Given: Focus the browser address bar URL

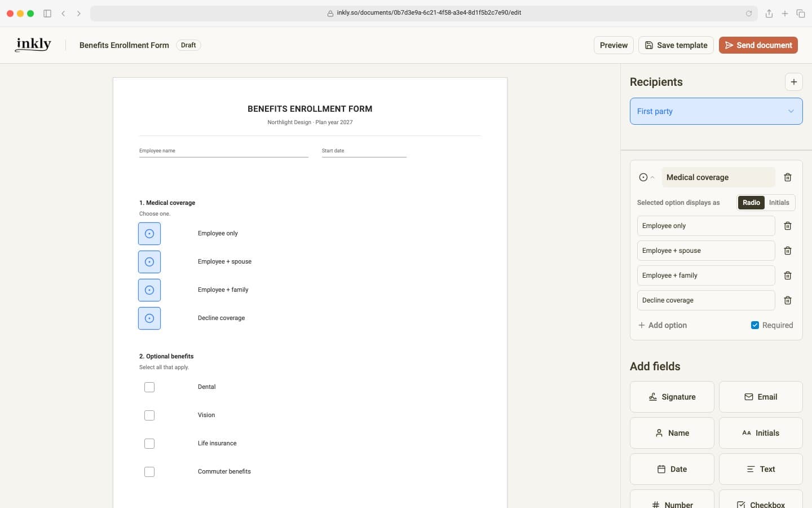Looking at the screenshot, I should pos(424,13).
